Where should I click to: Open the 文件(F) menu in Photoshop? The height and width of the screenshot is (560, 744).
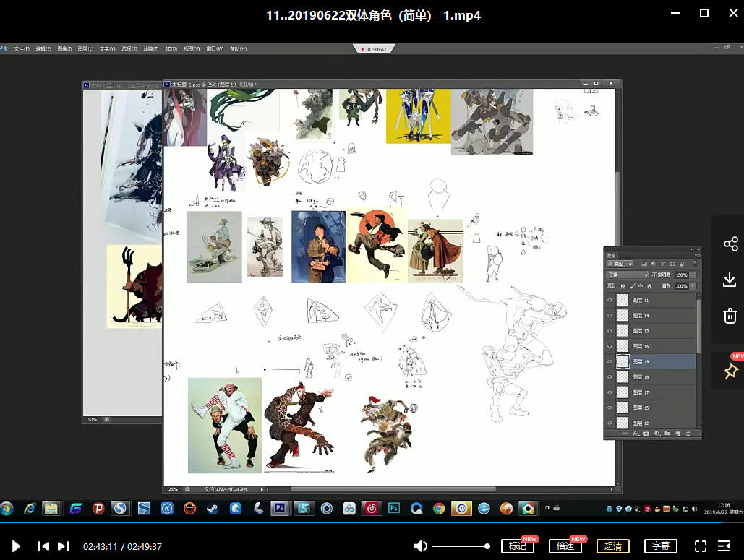click(22, 49)
